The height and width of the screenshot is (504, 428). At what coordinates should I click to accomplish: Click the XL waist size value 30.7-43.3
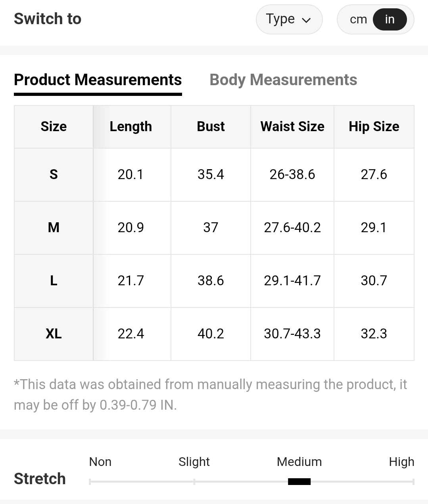292,334
